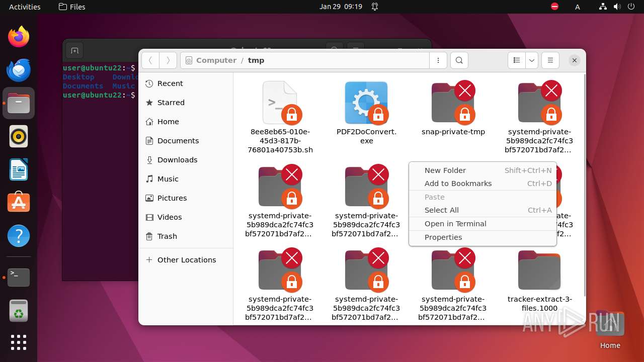Choose Add to Bookmarks in context menu
The width and height of the screenshot is (644, 362).
click(483, 184)
